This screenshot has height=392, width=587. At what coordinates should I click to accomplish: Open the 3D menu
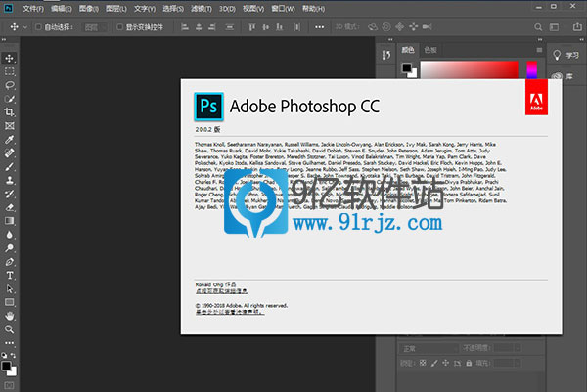tap(227, 8)
